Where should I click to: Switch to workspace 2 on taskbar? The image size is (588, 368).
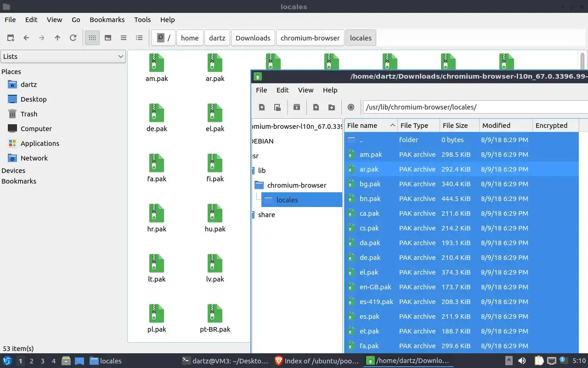[x=31, y=361]
